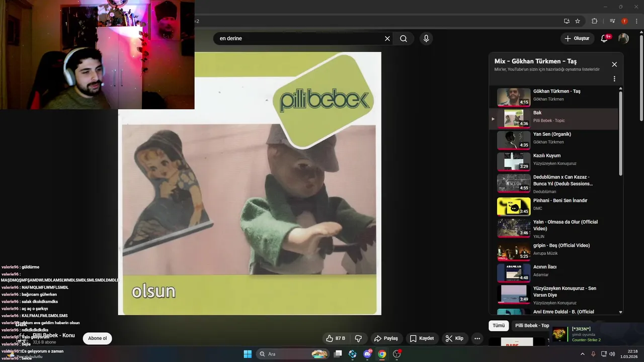Image resolution: width=644 pixels, height=362 pixels.
Task: Open the blue app icon beside Task View
Action: (353, 354)
